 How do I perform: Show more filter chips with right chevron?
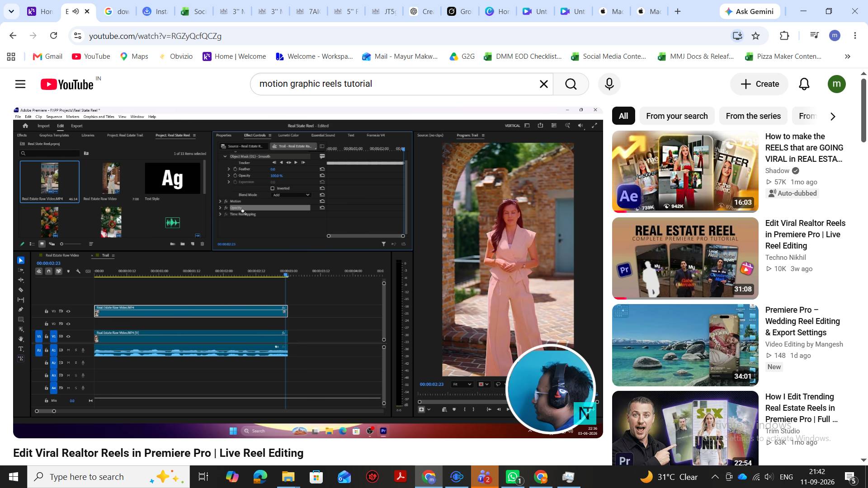(x=832, y=116)
